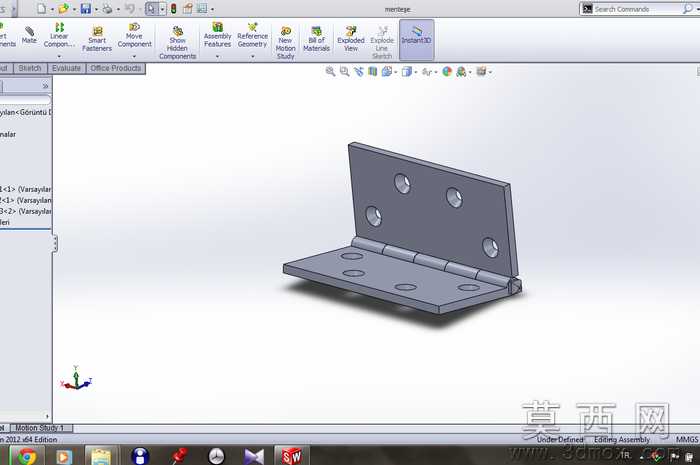Screen dimensions: 700x465
Task: Switch to the Evaluate tab
Action: pos(67,68)
